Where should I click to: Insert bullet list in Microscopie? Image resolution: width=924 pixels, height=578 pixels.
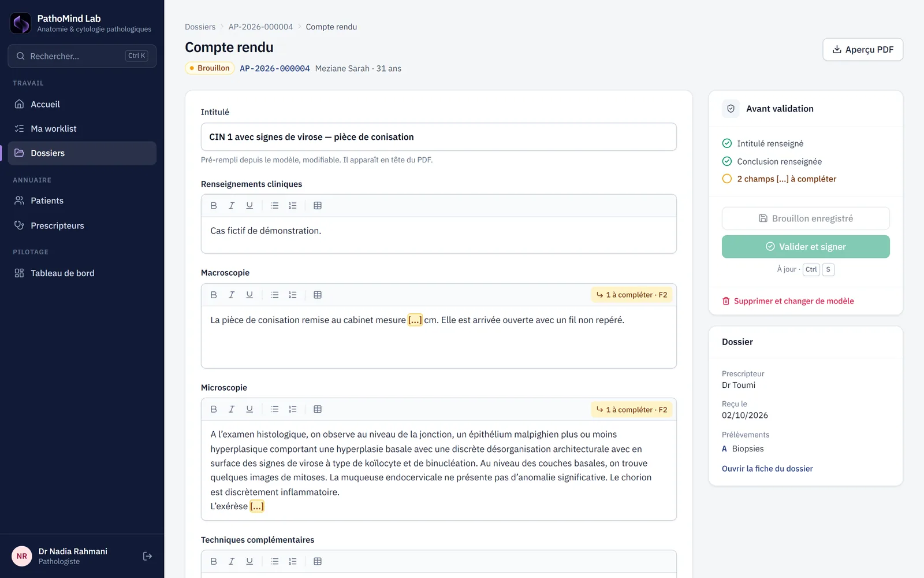275,409
